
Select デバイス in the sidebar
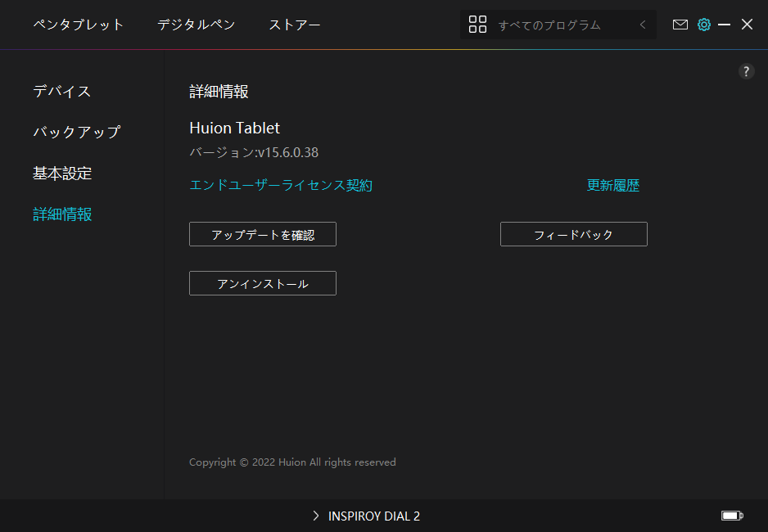(x=61, y=91)
